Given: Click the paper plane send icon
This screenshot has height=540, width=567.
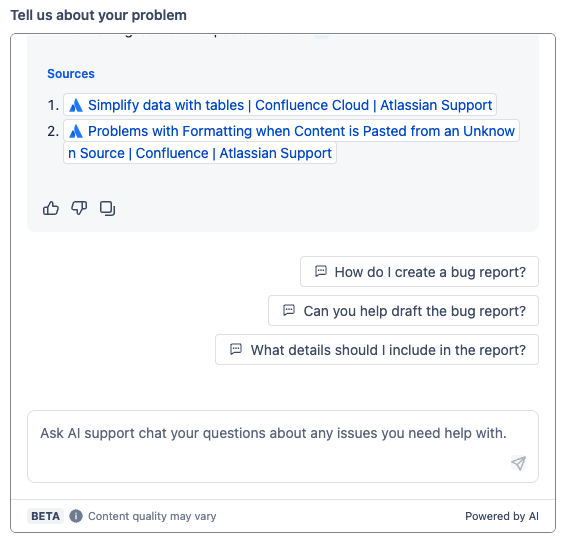Looking at the screenshot, I should (x=518, y=463).
